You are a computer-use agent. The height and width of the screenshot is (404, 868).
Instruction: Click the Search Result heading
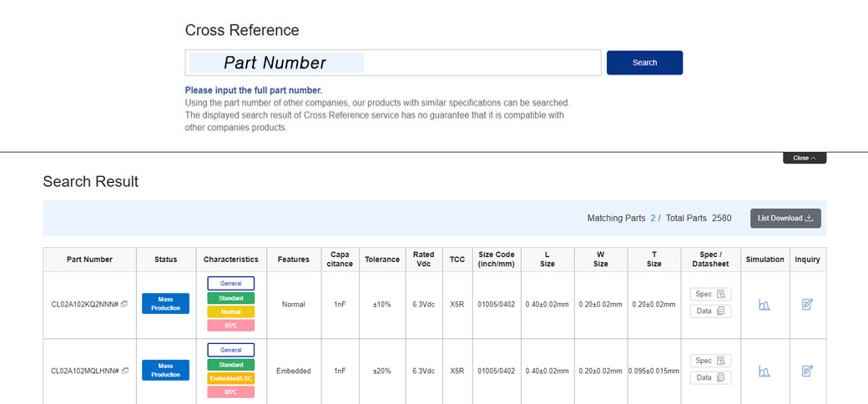point(91,181)
